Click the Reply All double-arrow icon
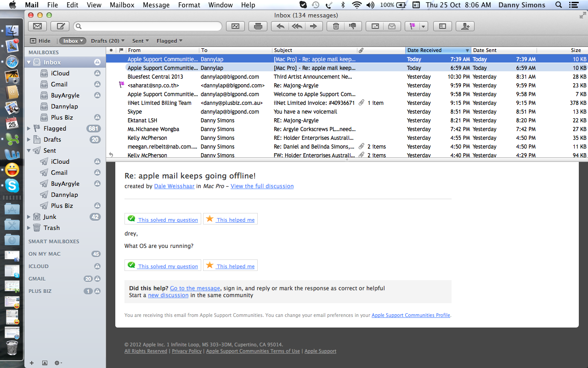 pyautogui.click(x=297, y=26)
